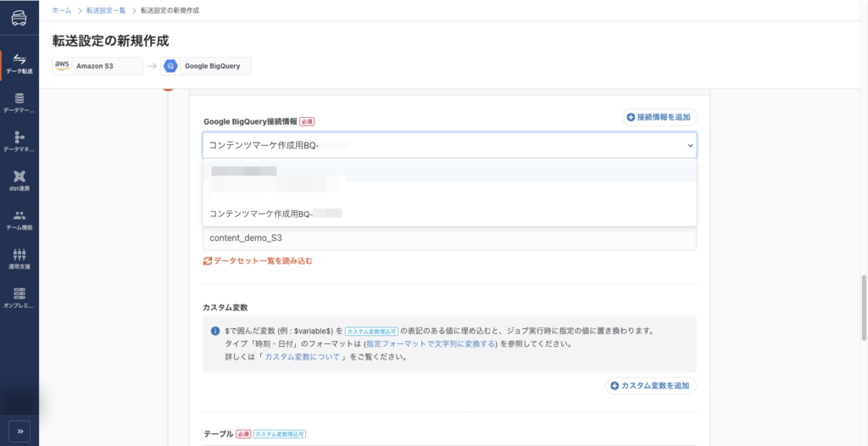Click the Amazon S3 source chip
The height and width of the screenshot is (446, 868).
point(97,65)
